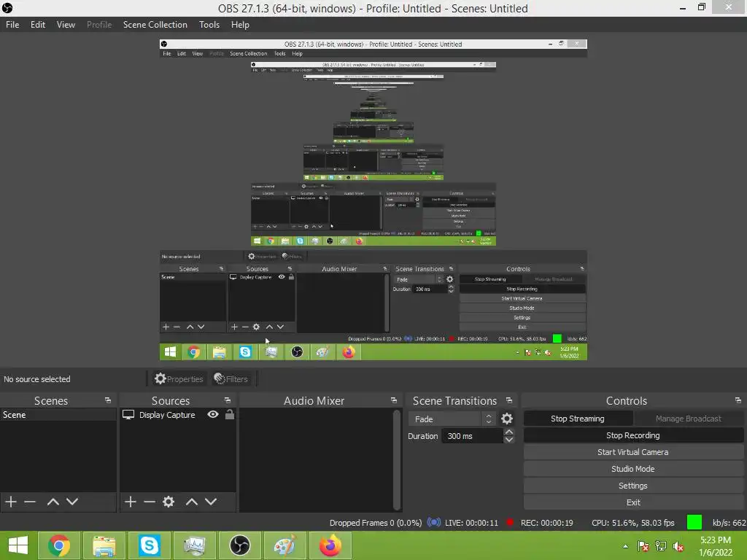Show hidden tray icons arrow
The width and height of the screenshot is (747, 560).
tap(625, 546)
